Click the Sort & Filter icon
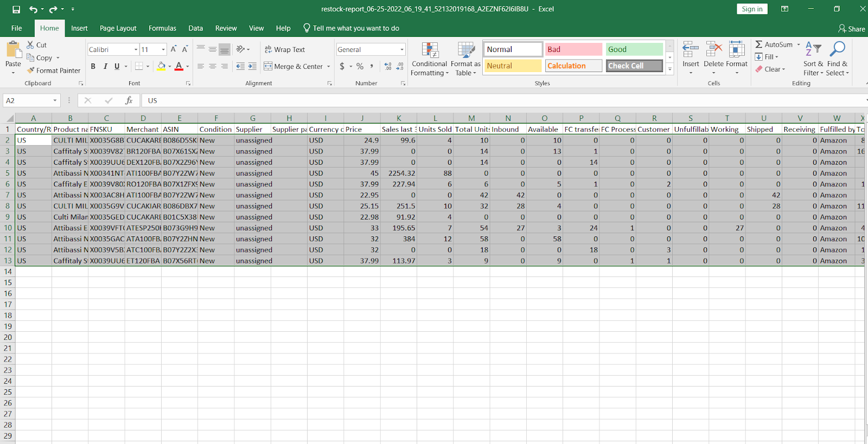Image resolution: width=868 pixels, height=444 pixels. (x=813, y=50)
